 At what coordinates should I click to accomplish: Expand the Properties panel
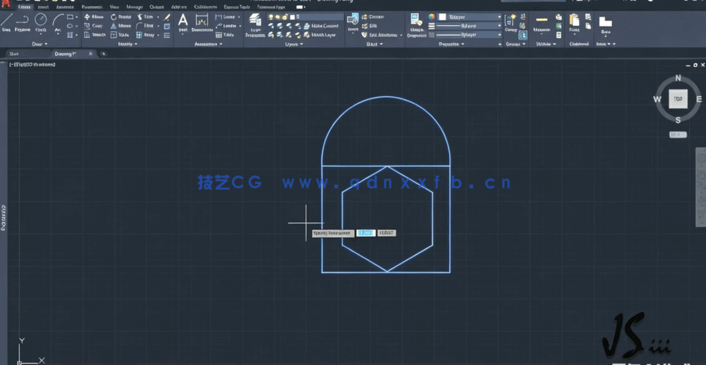click(451, 44)
